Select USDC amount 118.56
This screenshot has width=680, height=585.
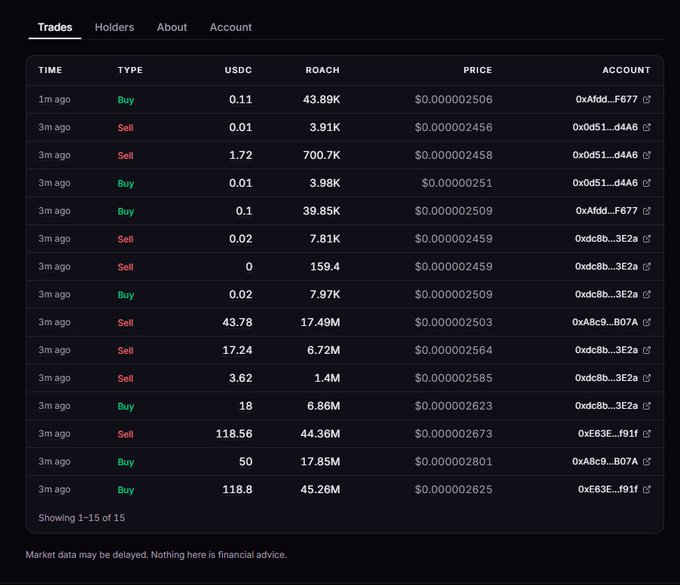[x=234, y=434]
